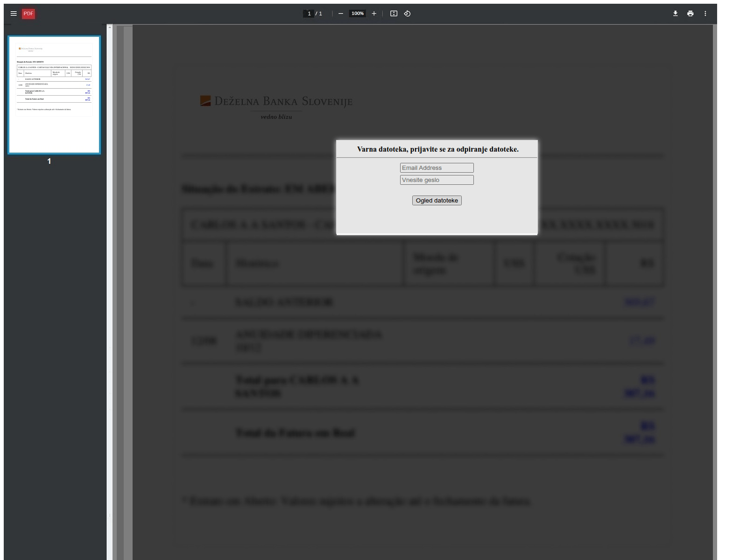Viewport: 747px width, 560px height.
Task: Download the PDF file
Action: click(675, 14)
